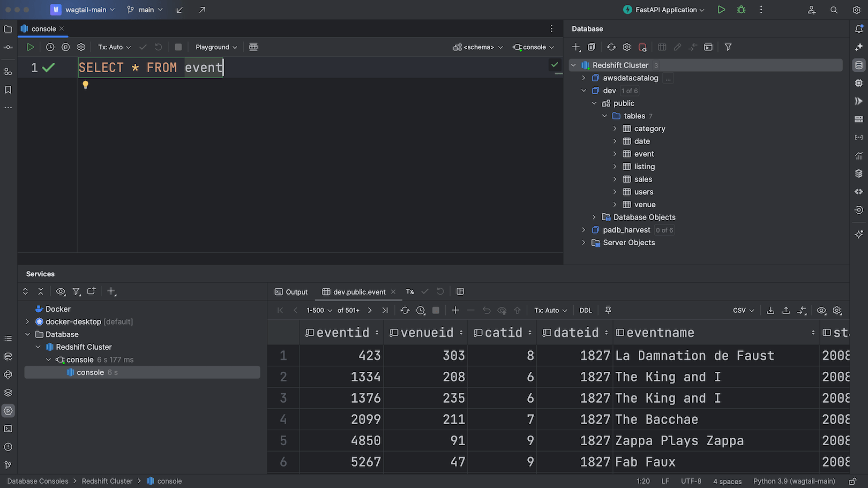Image resolution: width=868 pixels, height=488 pixels.
Task: Open the Playground dropdown
Action: pos(215,47)
